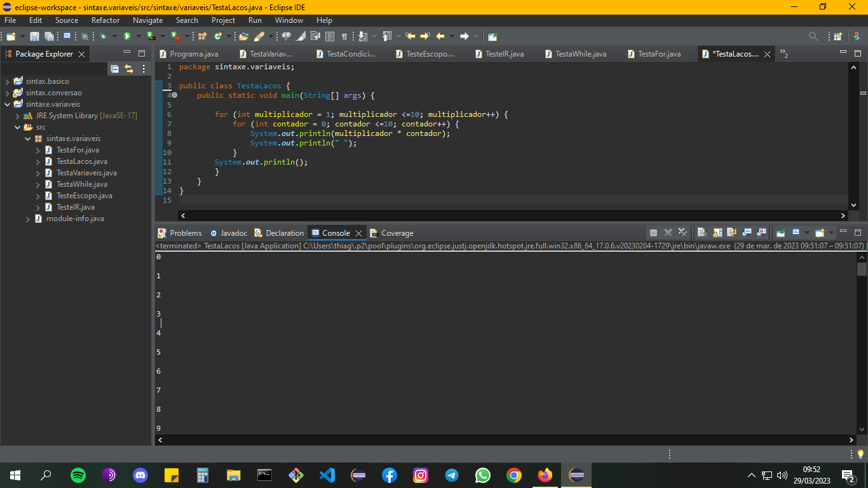Toggle Pin Console icon
This screenshot has height=488, width=868.
click(x=780, y=233)
